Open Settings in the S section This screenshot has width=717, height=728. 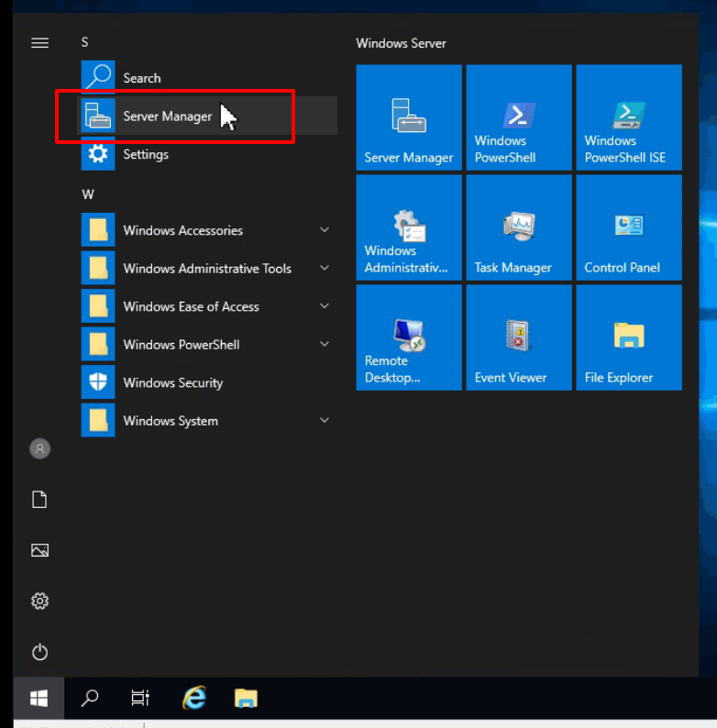[x=208, y=154]
